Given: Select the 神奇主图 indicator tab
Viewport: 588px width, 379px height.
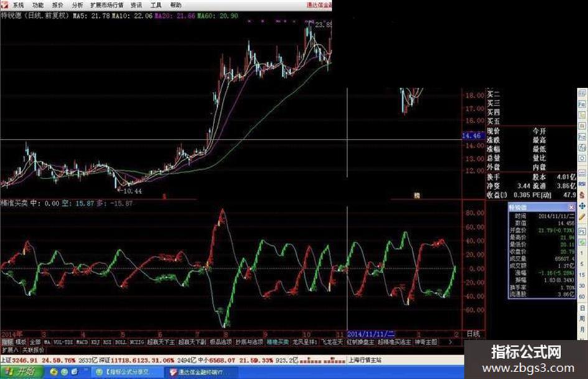Looking at the screenshot, I should pyautogui.click(x=426, y=342).
